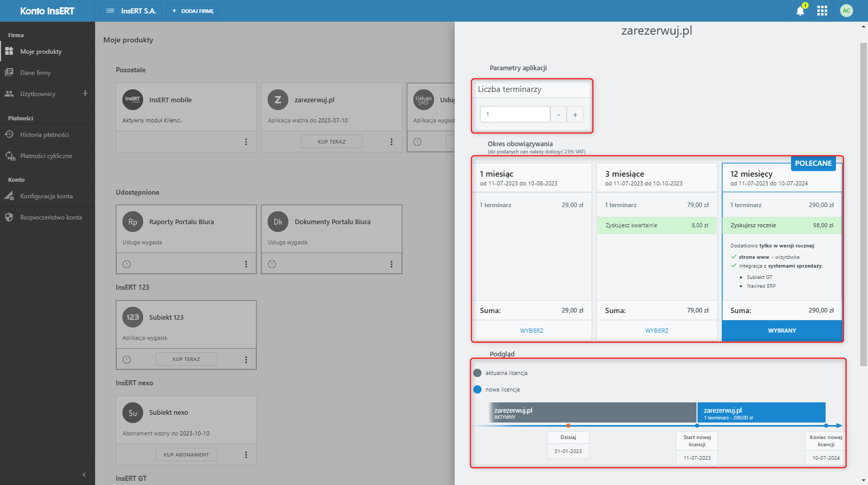Click the Liczba terminarzy number field
The height and width of the screenshot is (485, 868).
click(515, 114)
